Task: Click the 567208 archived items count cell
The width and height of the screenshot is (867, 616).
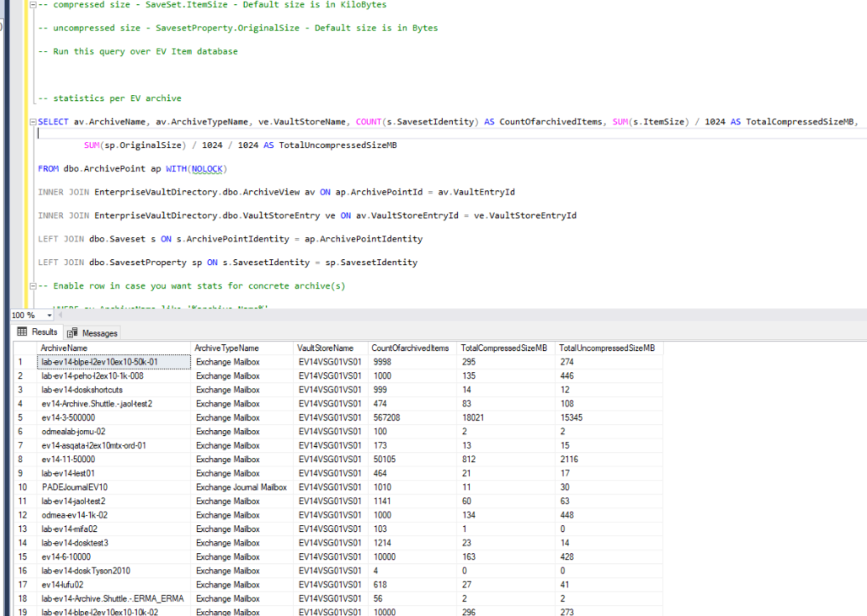Action: click(387, 418)
